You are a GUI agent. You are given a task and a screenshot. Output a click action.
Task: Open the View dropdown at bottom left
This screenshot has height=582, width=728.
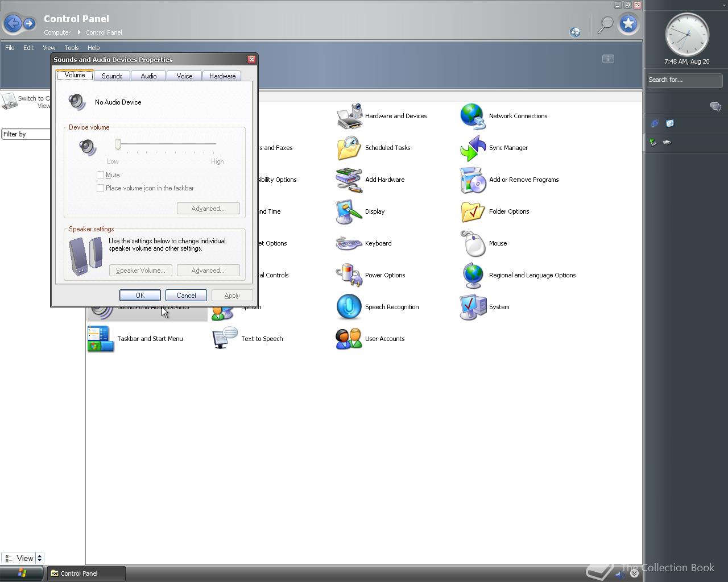[x=23, y=558]
